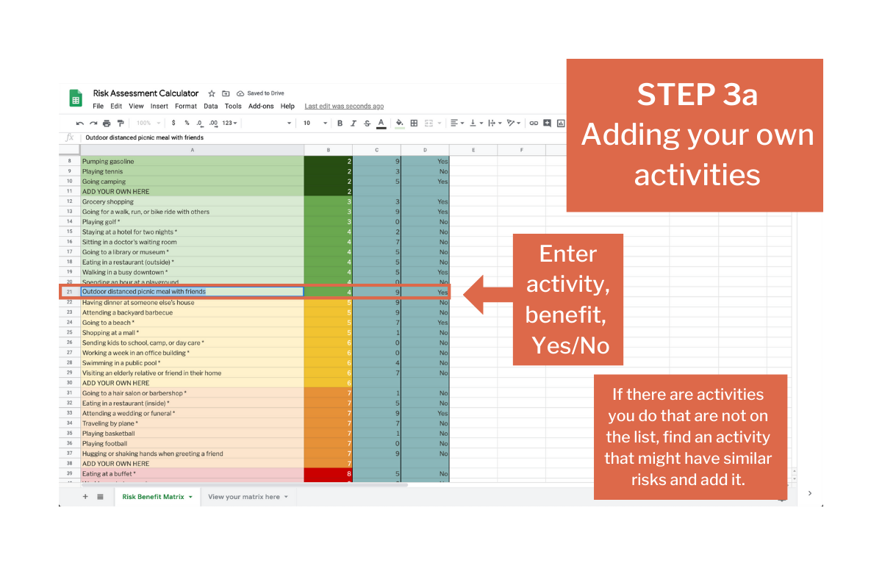
Task: Expand the 123 number format dropdown
Action: 229,123
